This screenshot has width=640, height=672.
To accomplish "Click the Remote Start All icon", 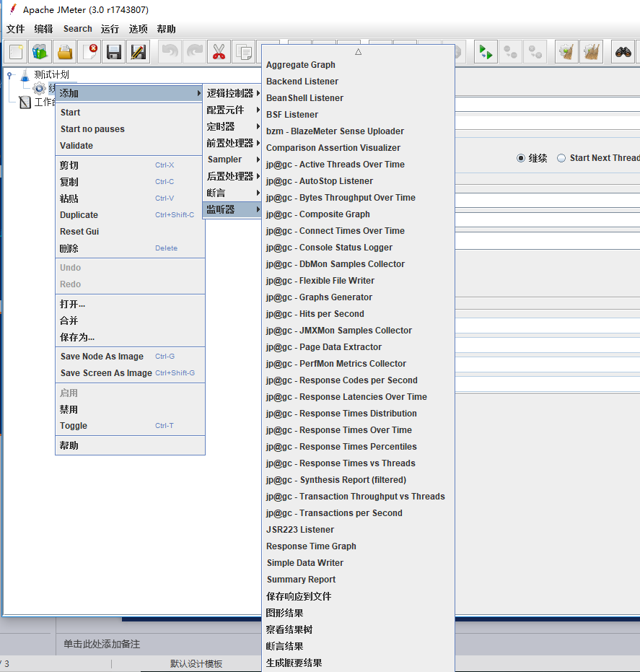I will 486,52.
